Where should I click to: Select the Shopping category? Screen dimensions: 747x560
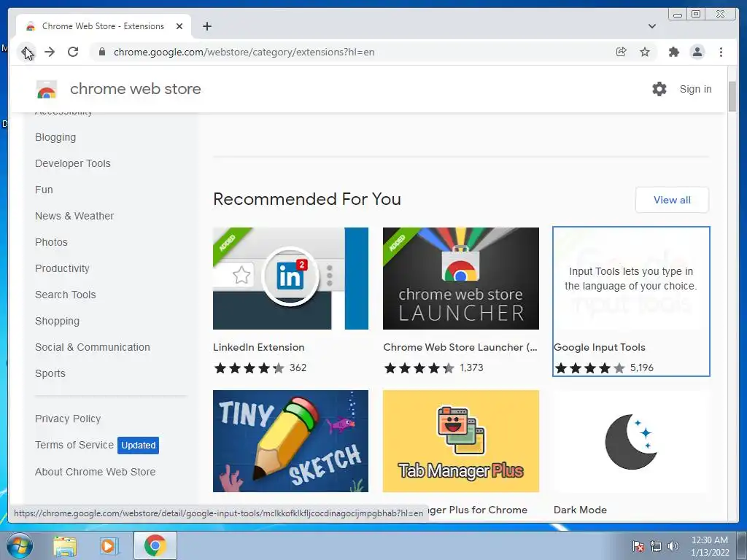(57, 321)
